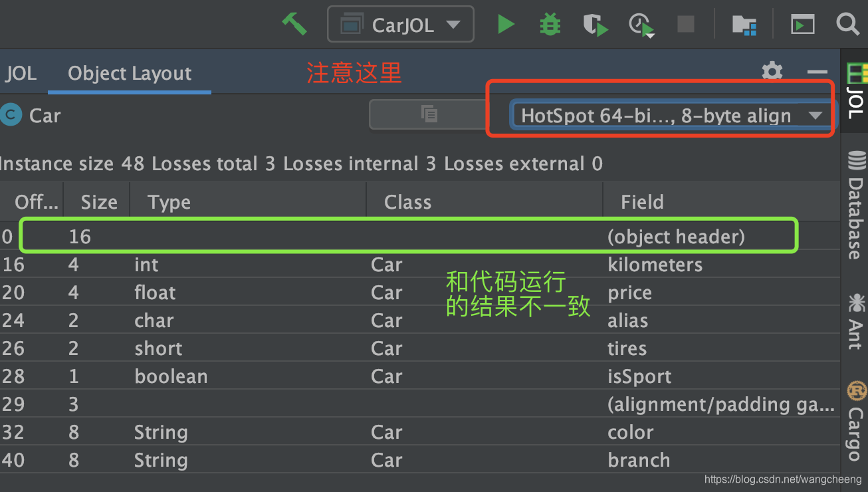Open the profiler run icon
868x492 pixels.
pyautogui.click(x=641, y=25)
